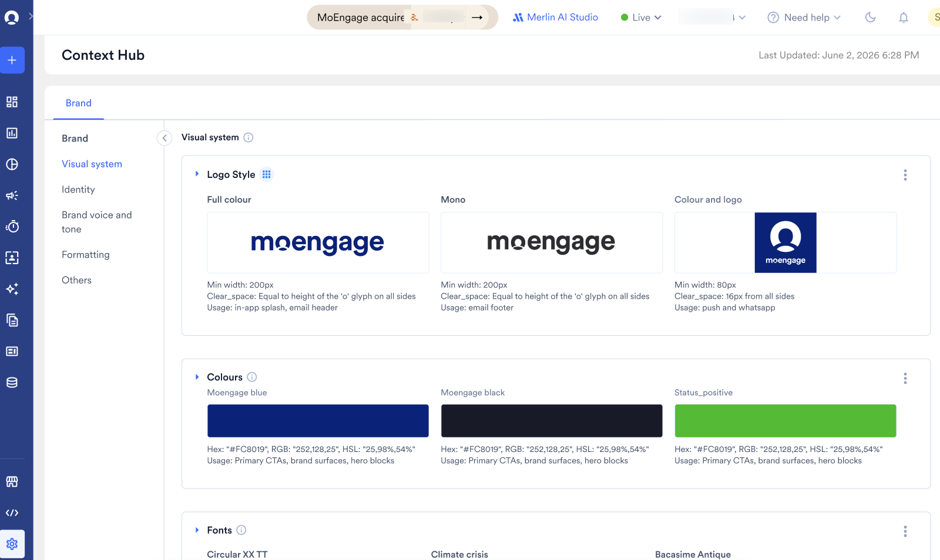
Task: Click Usage: email footer text
Action: [477, 308]
